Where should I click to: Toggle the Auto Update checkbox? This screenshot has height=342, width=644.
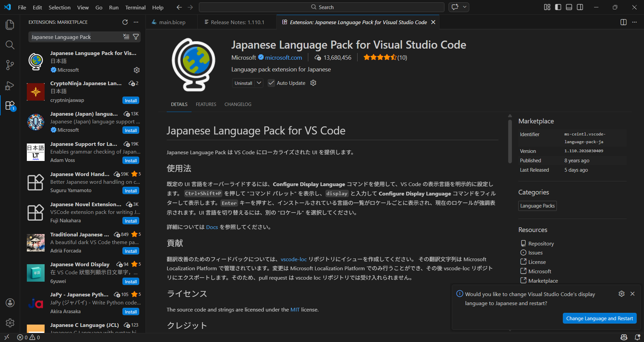[x=271, y=83]
